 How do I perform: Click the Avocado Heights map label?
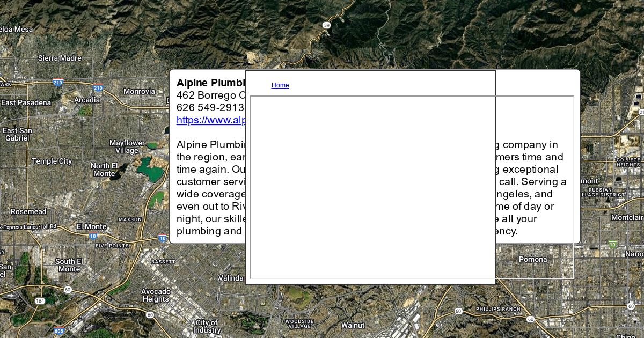[x=156, y=295]
